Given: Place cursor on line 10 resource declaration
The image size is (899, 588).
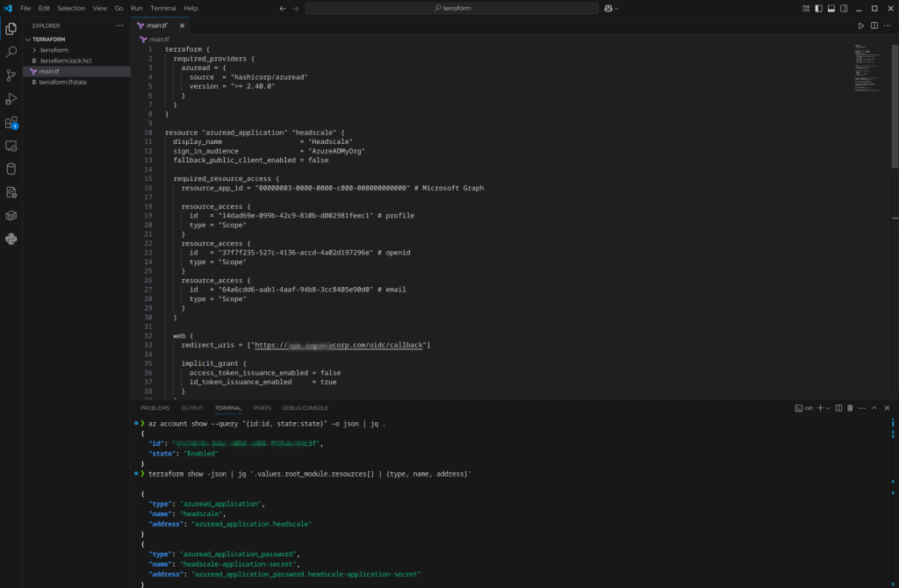Looking at the screenshot, I should tap(255, 133).
